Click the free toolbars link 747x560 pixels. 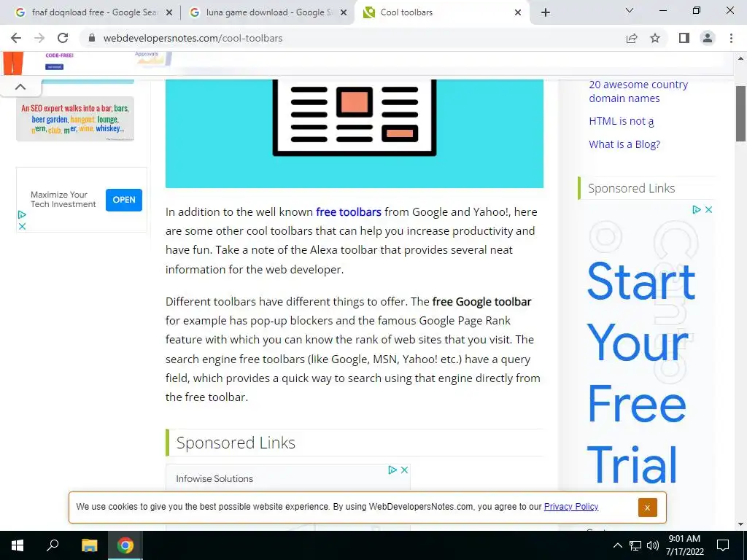tap(349, 212)
